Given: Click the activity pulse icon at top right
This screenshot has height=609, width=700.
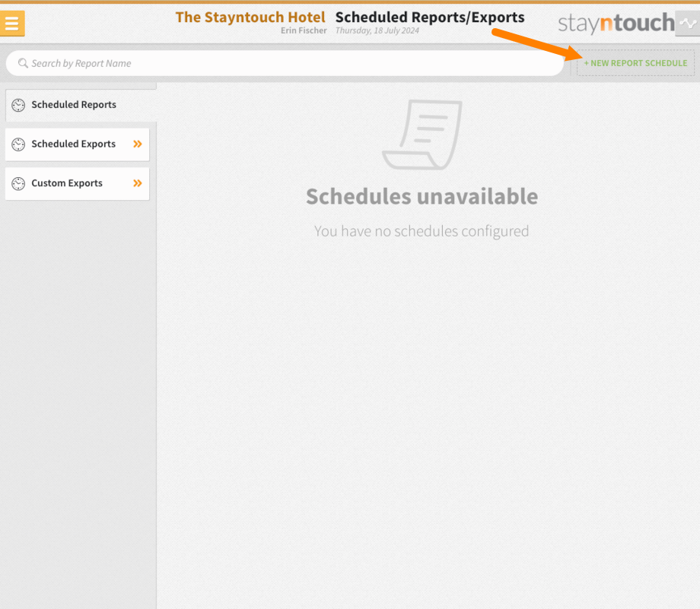Looking at the screenshot, I should pyautogui.click(x=688, y=23).
